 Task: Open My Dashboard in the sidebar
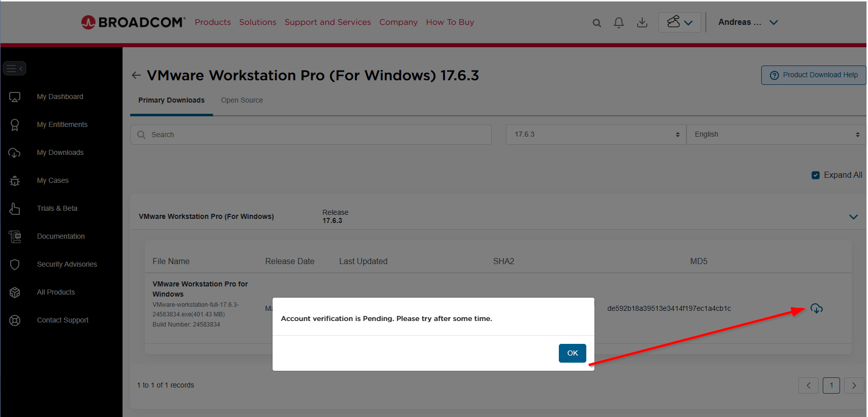pos(60,97)
